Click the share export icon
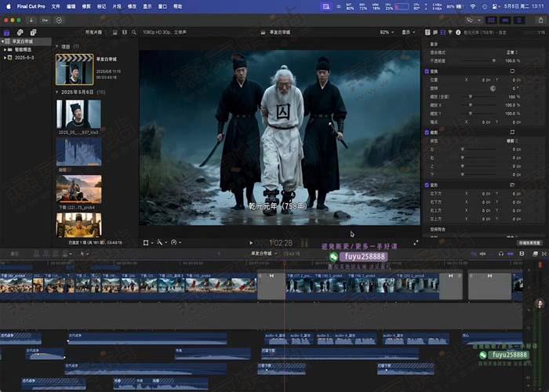 click(x=540, y=20)
